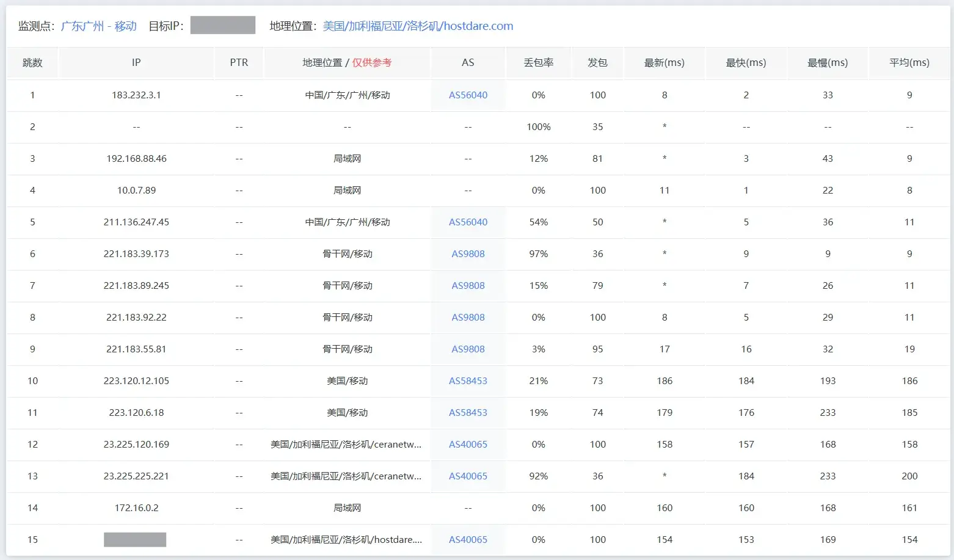Screen dimensions: 954x560
Task: Click the 54% packet loss cell
Action: 538,222
